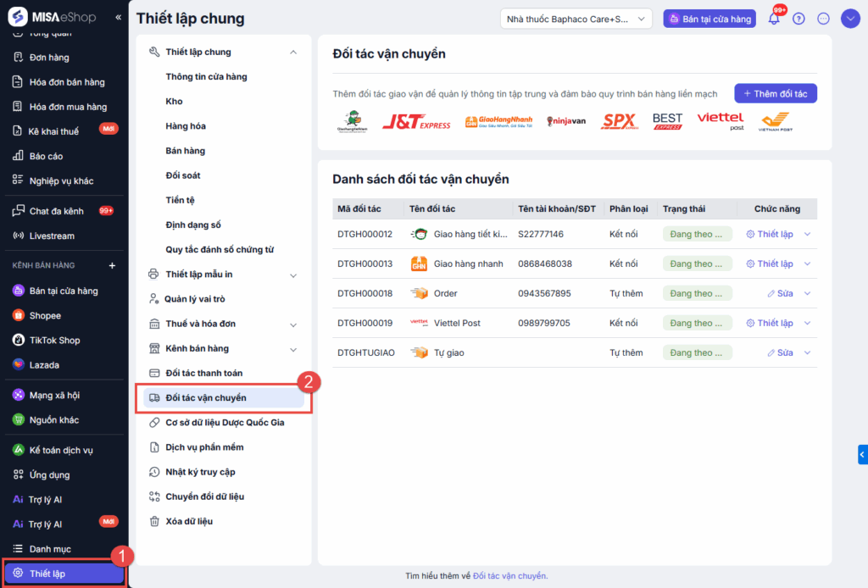Select the Viettel Post partner logo
Screen dimensions: 868x588
click(x=721, y=121)
